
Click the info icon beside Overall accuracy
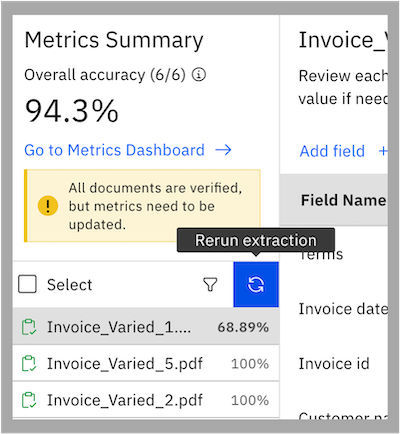[199, 74]
